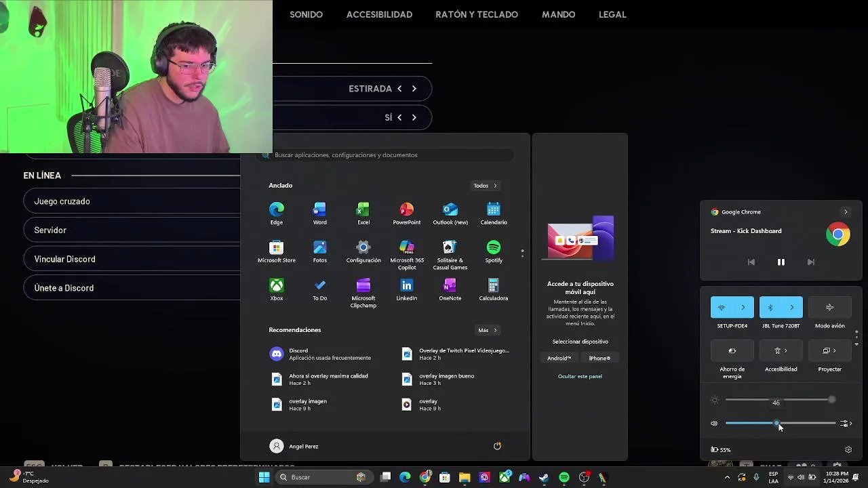Click Ocultar este panel link

click(x=580, y=376)
